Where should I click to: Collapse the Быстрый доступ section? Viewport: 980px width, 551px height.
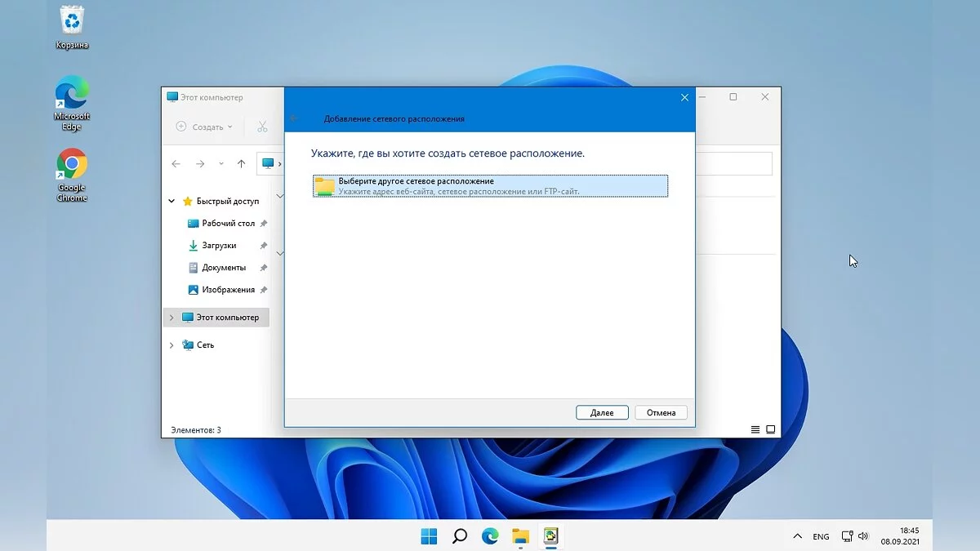tap(171, 201)
